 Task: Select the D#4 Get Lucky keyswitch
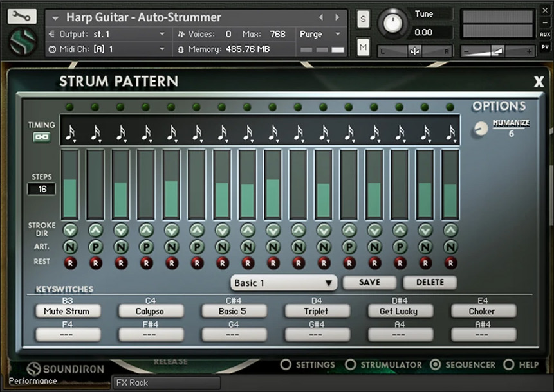(400, 311)
